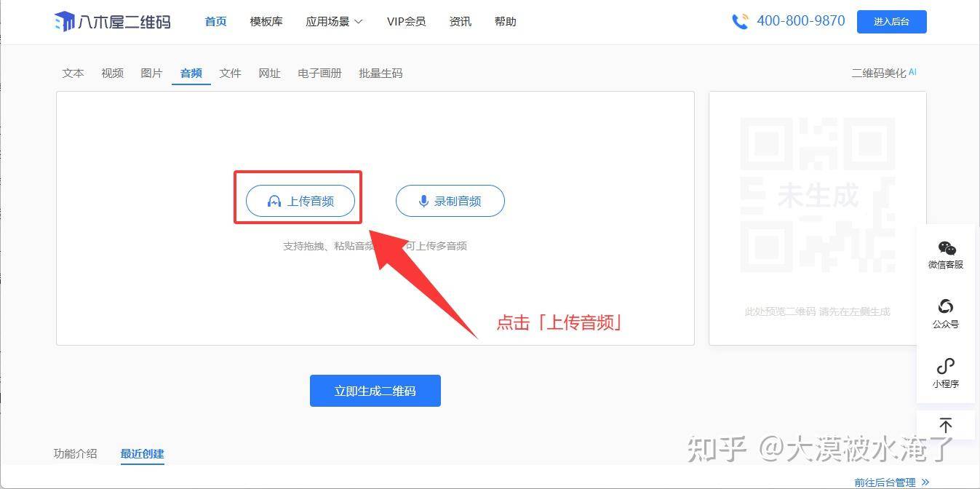Click the 八木屋二维码 logo icon

(65, 22)
